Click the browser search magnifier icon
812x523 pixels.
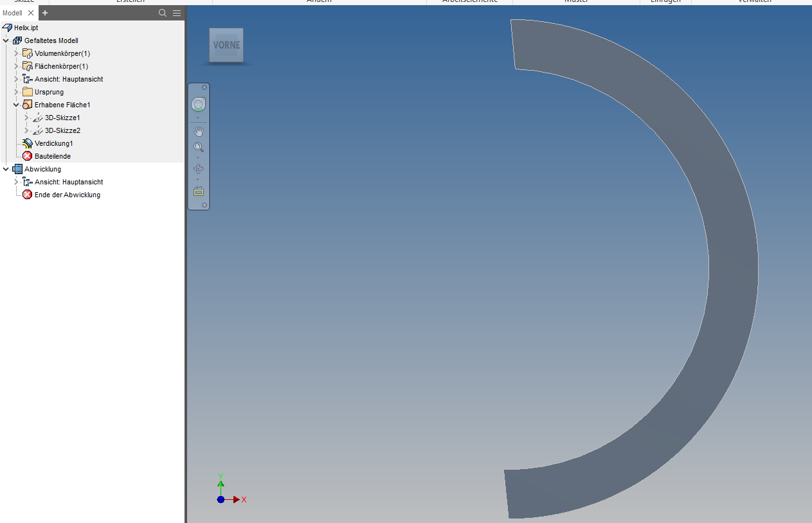163,12
